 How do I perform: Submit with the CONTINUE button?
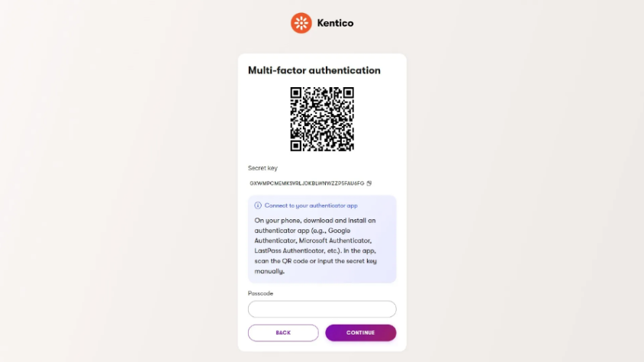pos(361,333)
